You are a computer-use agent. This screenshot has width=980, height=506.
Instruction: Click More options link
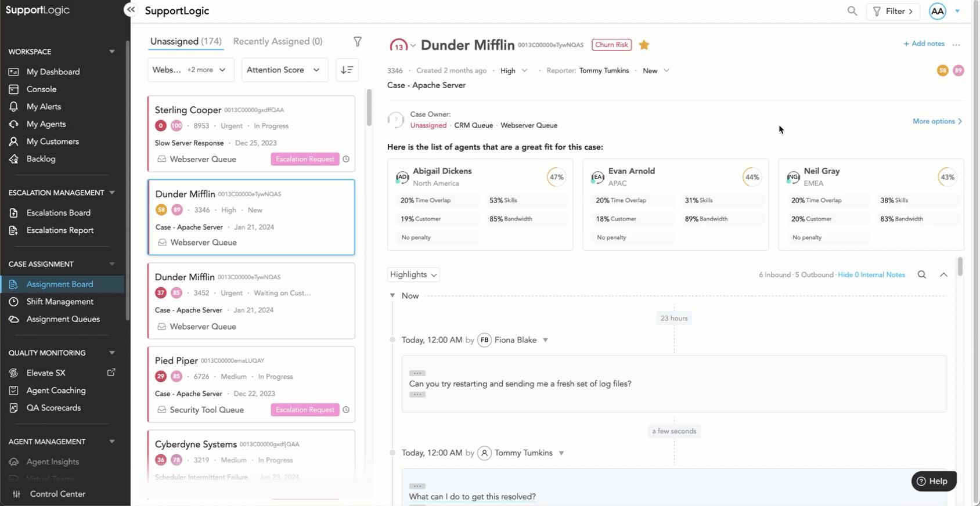tap(937, 121)
